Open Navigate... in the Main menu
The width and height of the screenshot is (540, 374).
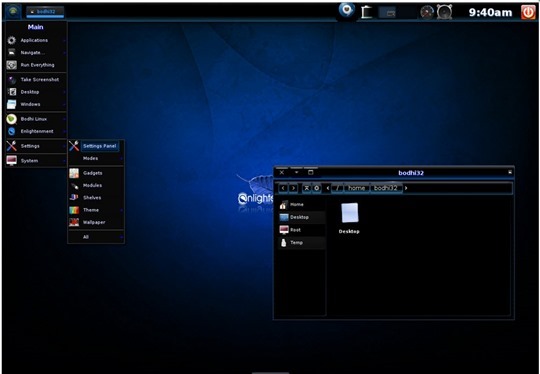pos(36,53)
